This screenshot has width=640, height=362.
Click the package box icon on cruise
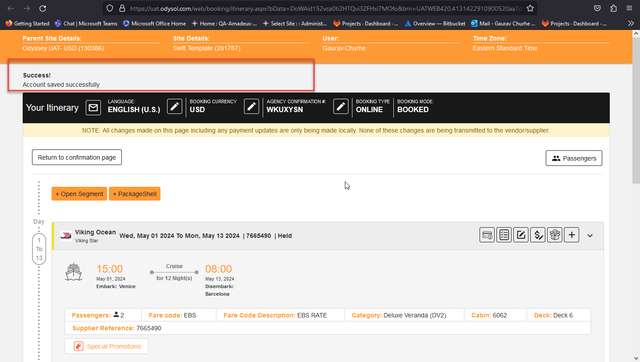554,235
